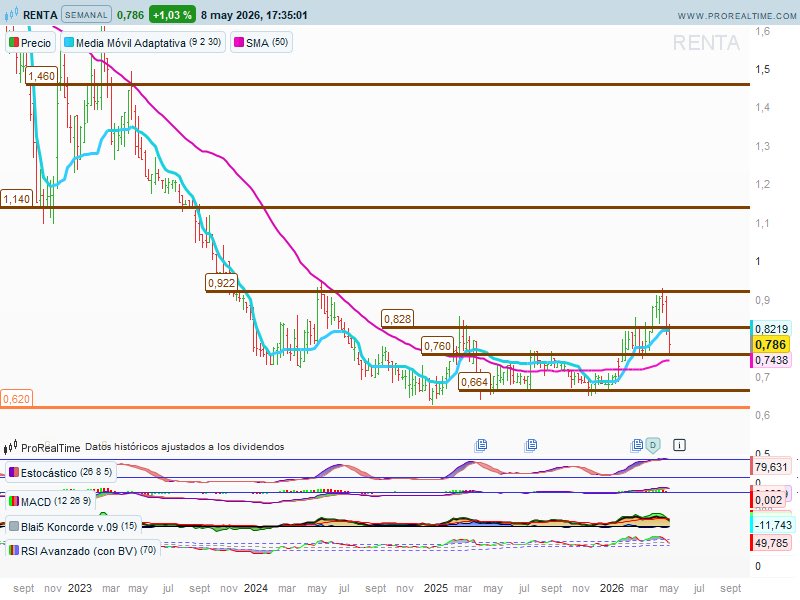Click the 0,786 last price in header
The image size is (800, 600).
tap(130, 15)
